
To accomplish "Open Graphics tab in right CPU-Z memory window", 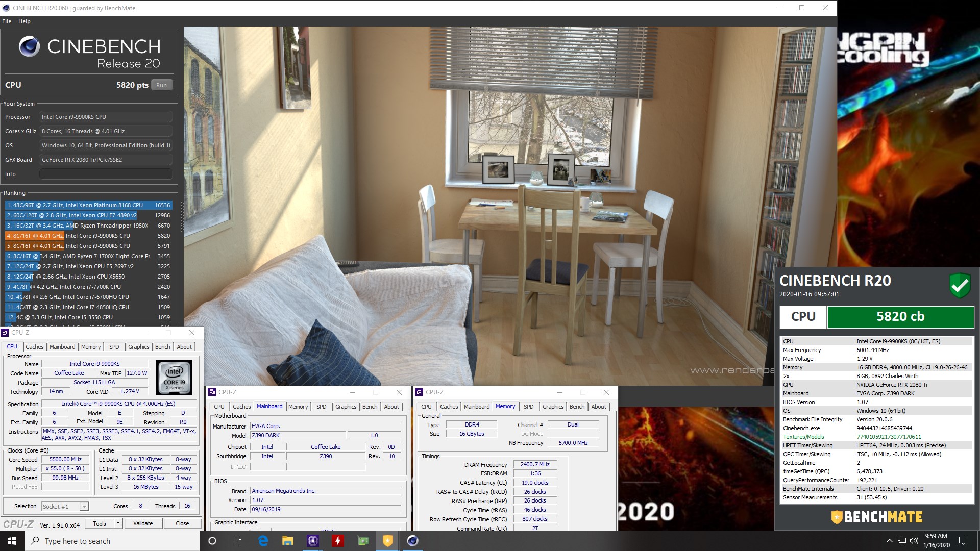I will pos(553,407).
